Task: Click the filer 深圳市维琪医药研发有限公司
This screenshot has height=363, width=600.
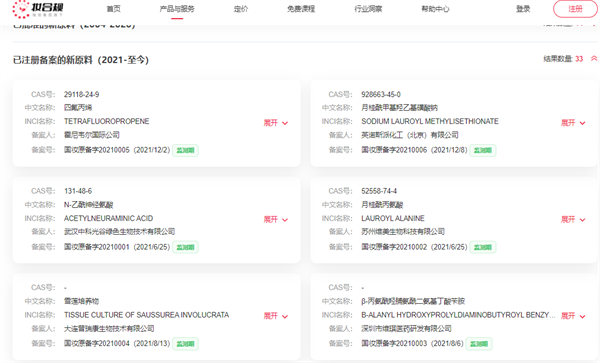Action: (x=406, y=329)
